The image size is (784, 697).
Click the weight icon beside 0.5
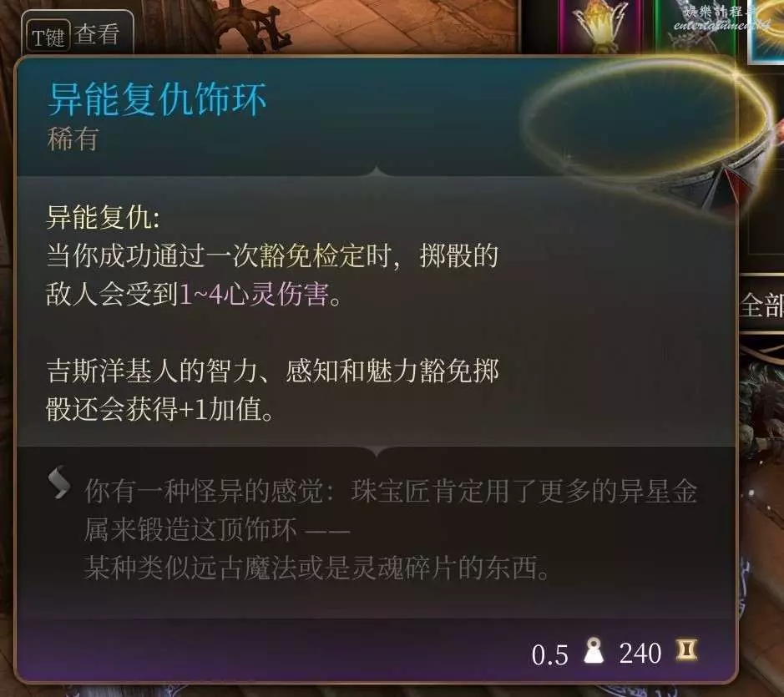tap(594, 650)
